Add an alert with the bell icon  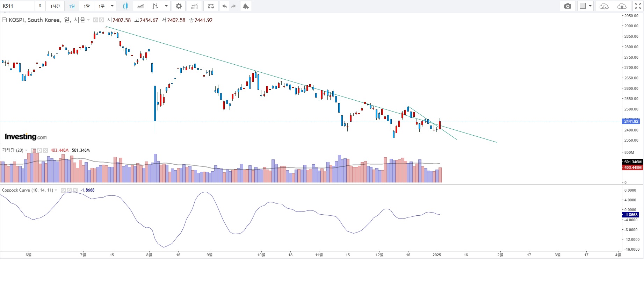point(246,6)
